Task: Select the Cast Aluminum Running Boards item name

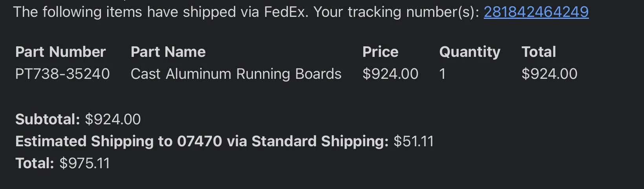Action: pos(236,74)
